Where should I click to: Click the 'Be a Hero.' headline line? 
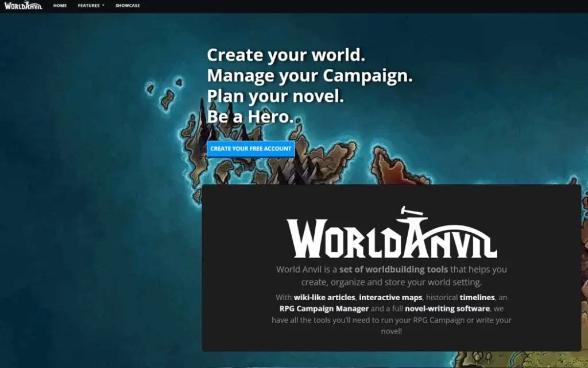pos(250,116)
